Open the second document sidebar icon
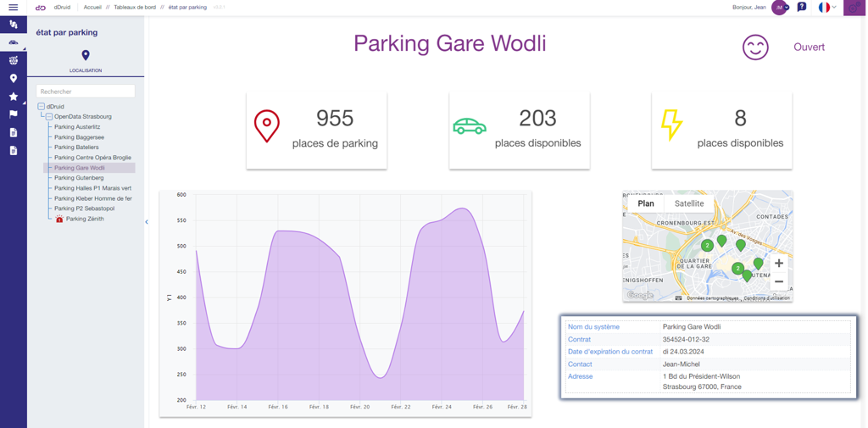The image size is (868, 428). pos(14,150)
